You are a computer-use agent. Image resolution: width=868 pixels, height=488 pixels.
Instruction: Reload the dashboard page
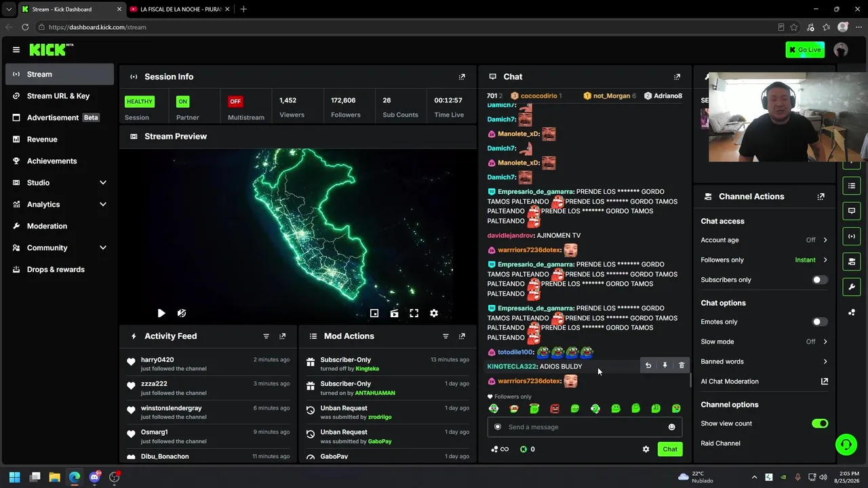click(x=25, y=27)
